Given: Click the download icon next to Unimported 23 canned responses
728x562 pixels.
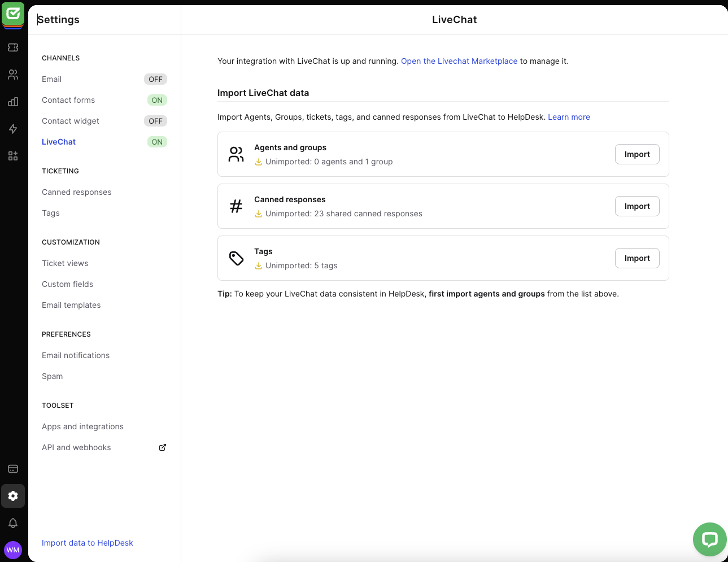Looking at the screenshot, I should click(259, 214).
